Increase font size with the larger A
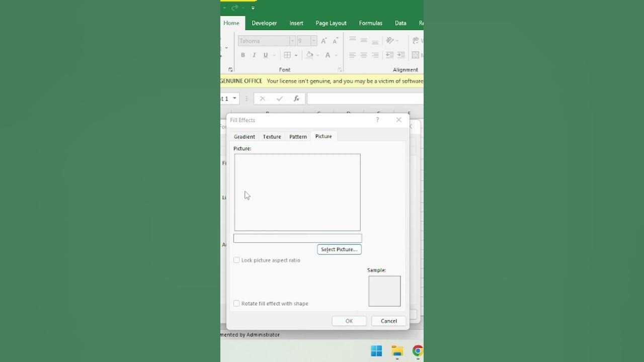The height and width of the screenshot is (362, 644). (x=324, y=41)
